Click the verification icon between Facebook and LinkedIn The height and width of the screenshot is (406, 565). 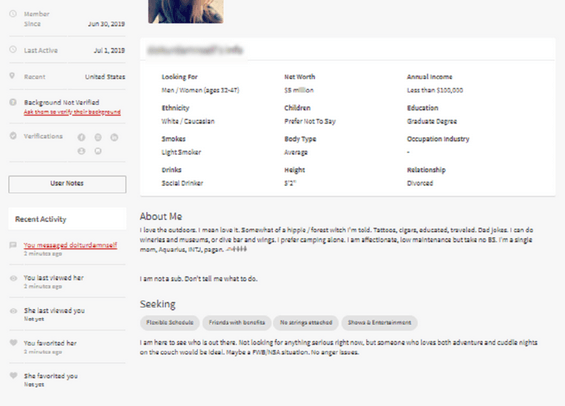point(98,137)
